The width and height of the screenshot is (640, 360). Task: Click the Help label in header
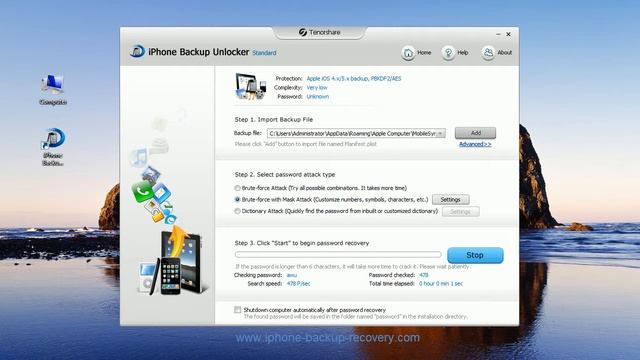[462, 53]
